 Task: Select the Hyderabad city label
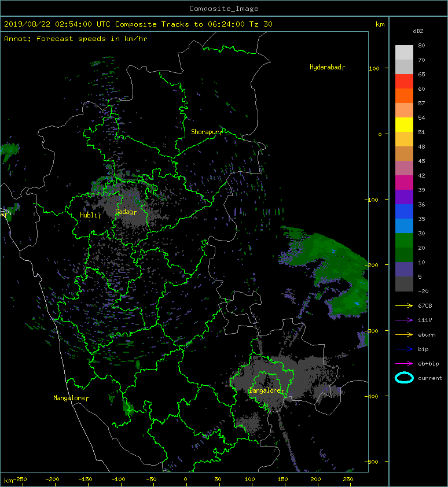pos(326,68)
